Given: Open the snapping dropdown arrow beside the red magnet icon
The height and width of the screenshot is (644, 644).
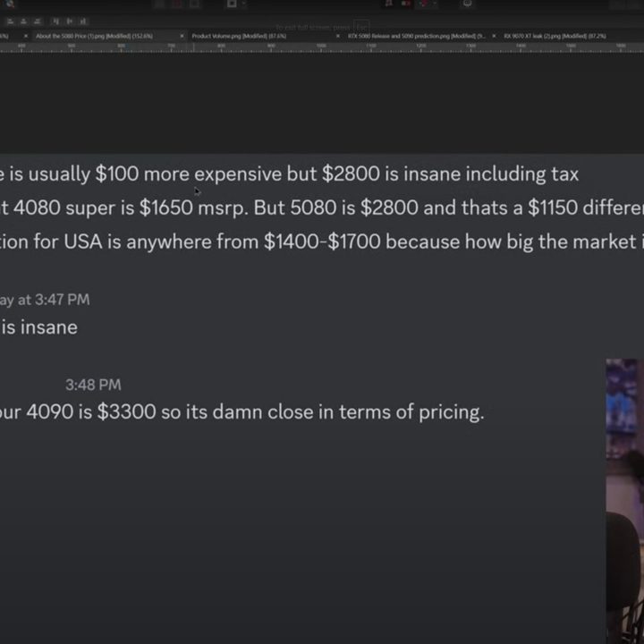Looking at the screenshot, I should click(435, 4).
